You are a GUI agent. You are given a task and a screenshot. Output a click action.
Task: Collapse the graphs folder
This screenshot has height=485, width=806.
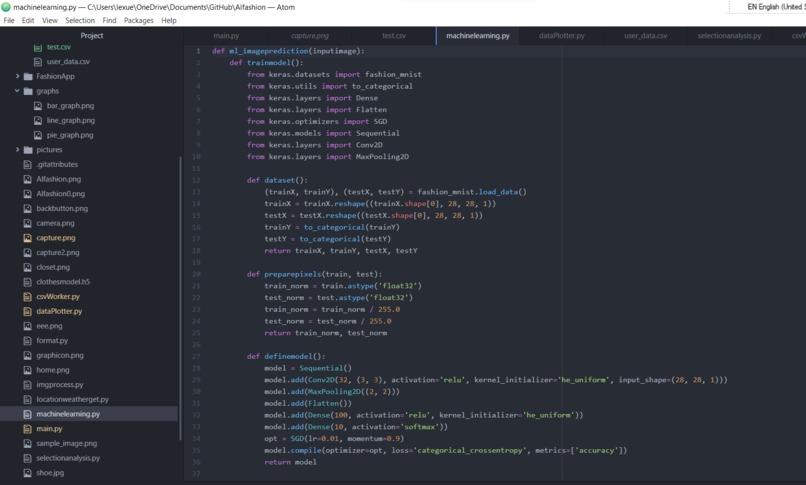(x=17, y=90)
